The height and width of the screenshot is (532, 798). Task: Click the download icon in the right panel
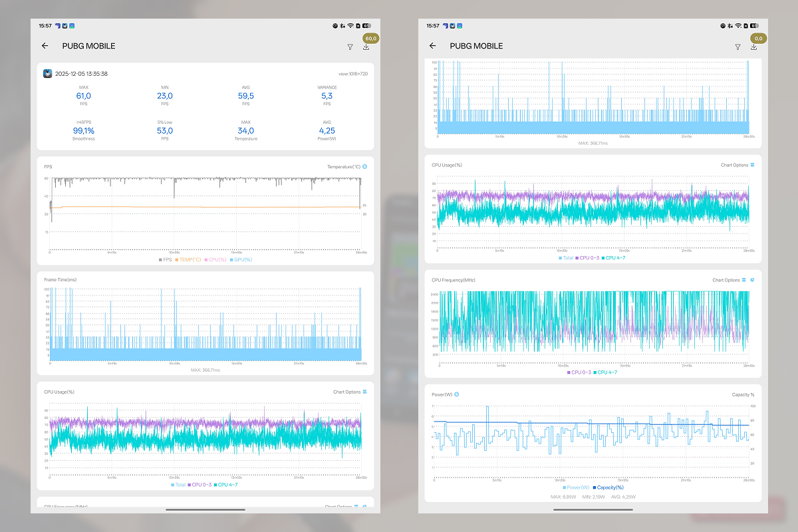(x=753, y=47)
